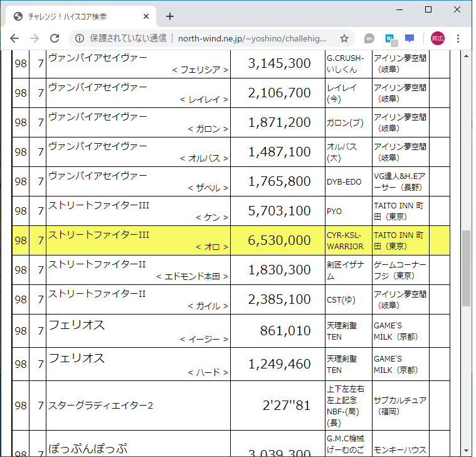Screen dimensions: 476x457
Task: Click character label < オロ >
Action: (212, 247)
